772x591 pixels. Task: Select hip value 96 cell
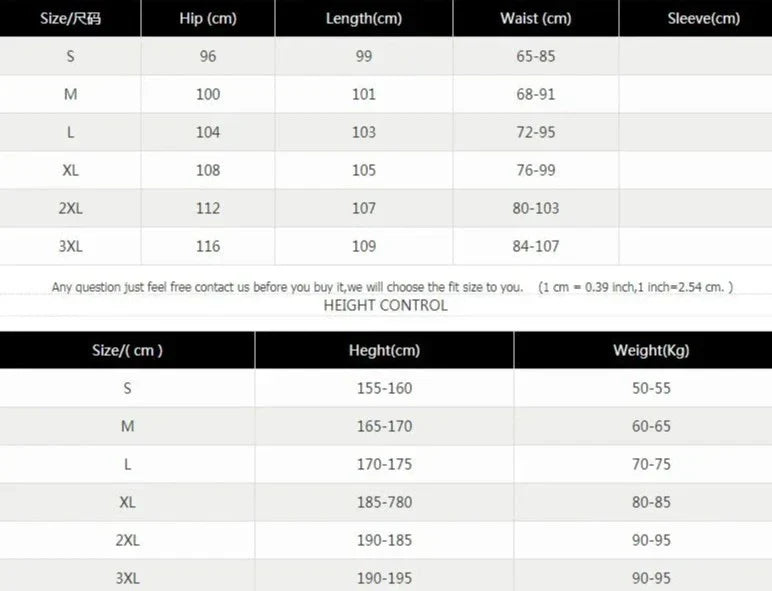coord(208,56)
